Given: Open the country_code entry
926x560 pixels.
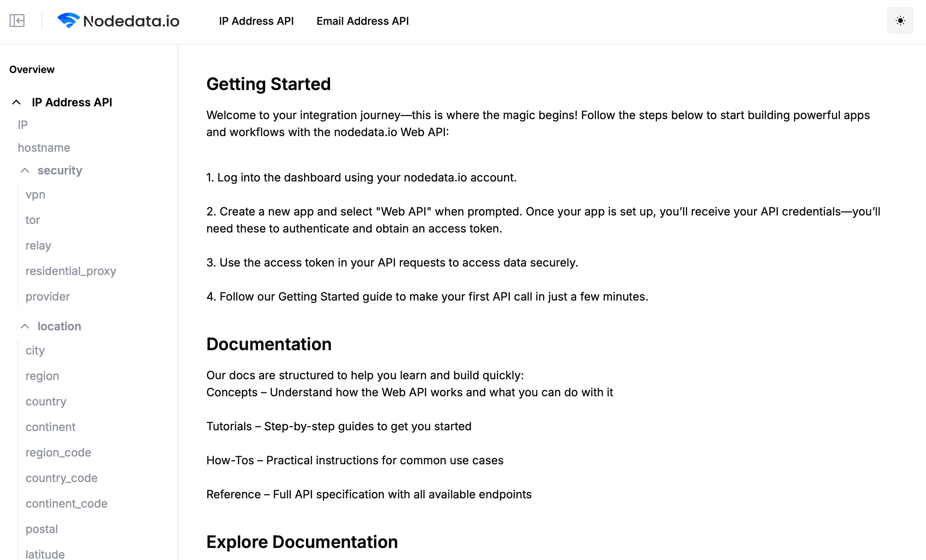Looking at the screenshot, I should click(x=61, y=478).
